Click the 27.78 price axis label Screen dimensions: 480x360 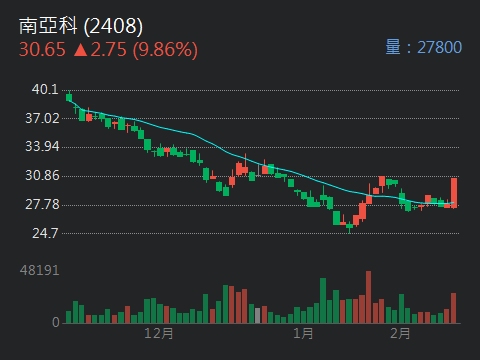tap(42, 204)
